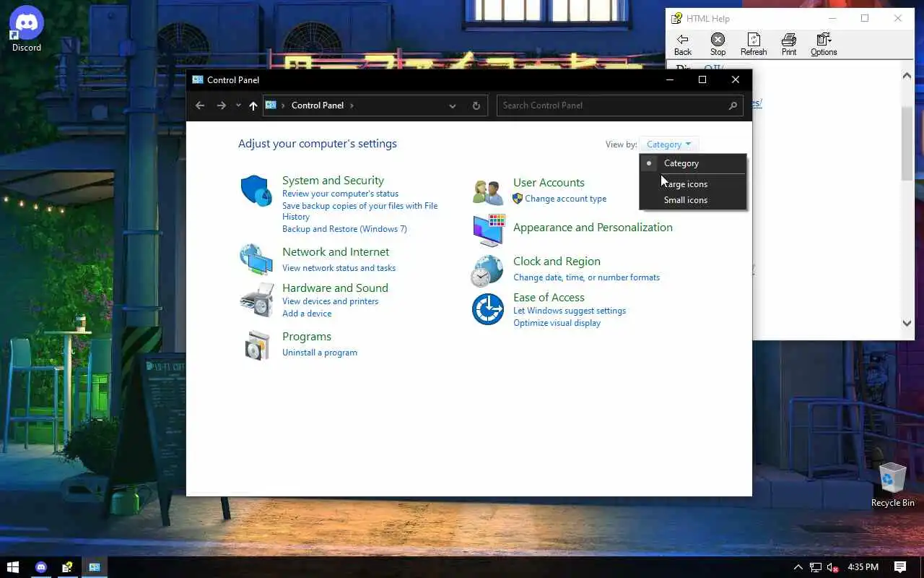This screenshot has width=924, height=578.
Task: Go forward in Control Panel navigation
Action: (x=222, y=105)
